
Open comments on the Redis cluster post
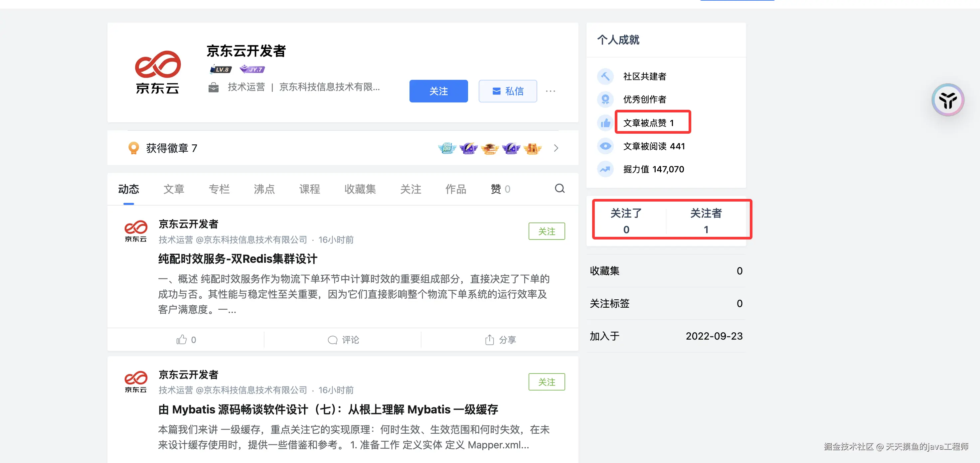tap(343, 340)
